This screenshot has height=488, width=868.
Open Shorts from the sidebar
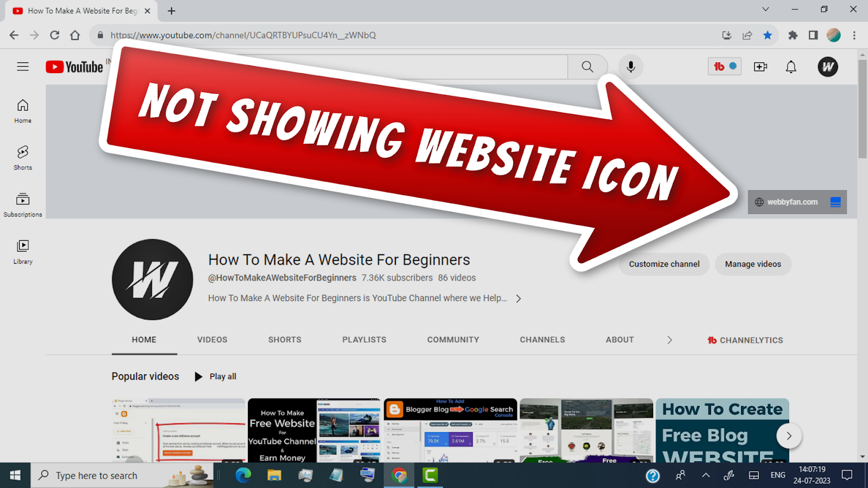23,158
